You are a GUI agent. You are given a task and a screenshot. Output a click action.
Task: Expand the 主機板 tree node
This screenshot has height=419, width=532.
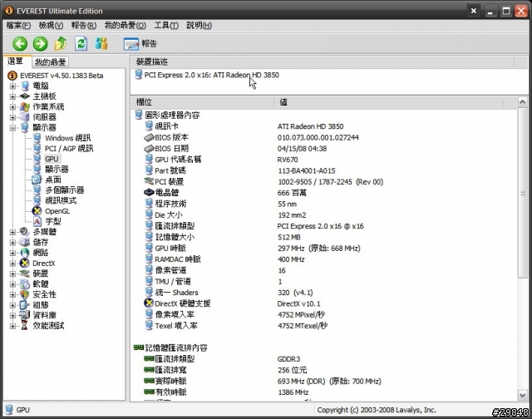tap(12, 96)
